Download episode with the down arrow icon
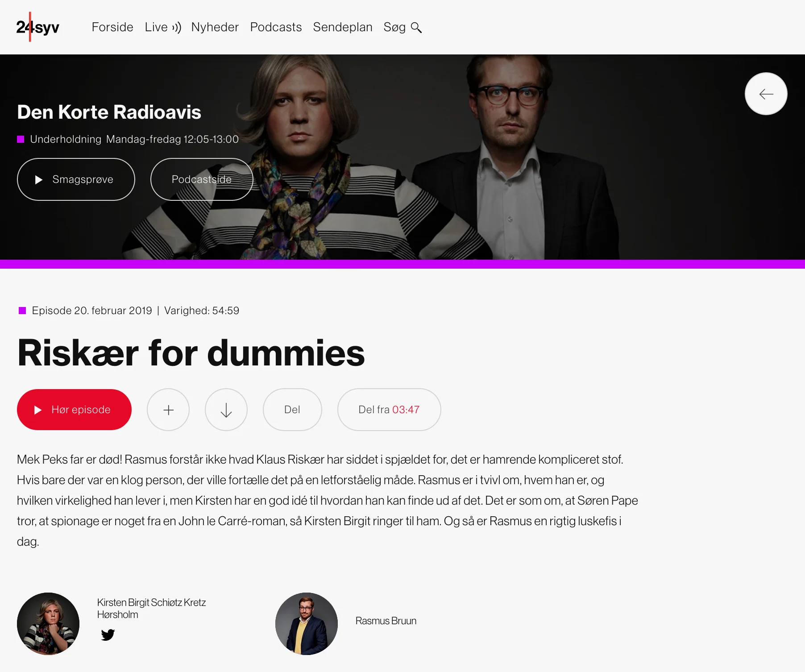The width and height of the screenshot is (805, 672). click(226, 410)
